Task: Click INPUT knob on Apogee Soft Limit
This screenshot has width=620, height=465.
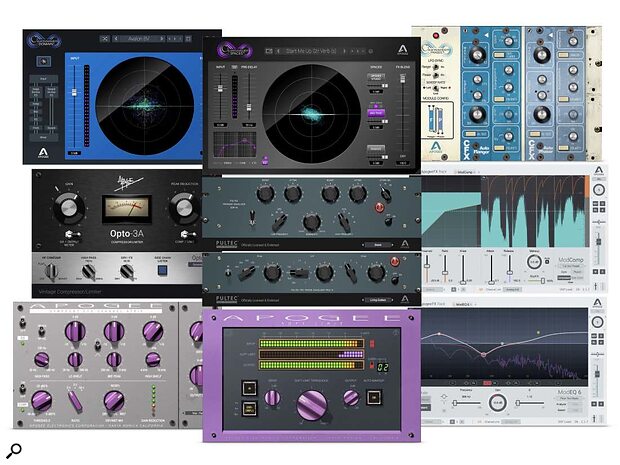Action: point(272,397)
